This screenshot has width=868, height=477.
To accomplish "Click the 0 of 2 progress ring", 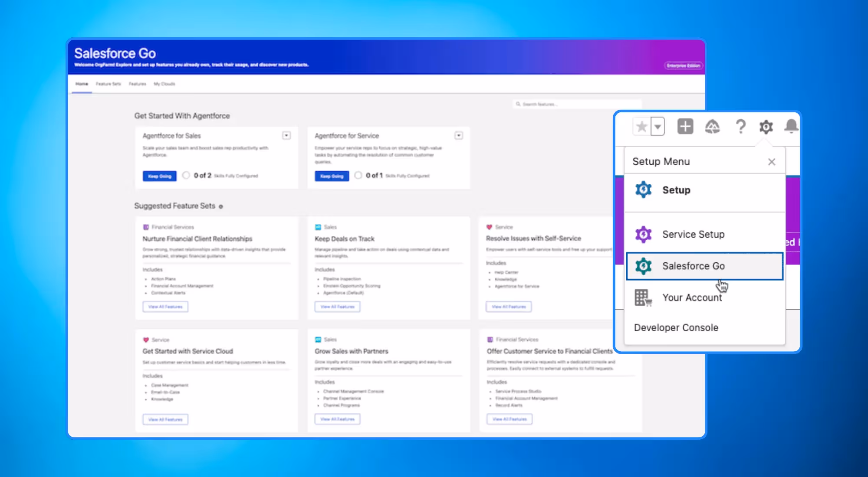I will (186, 175).
